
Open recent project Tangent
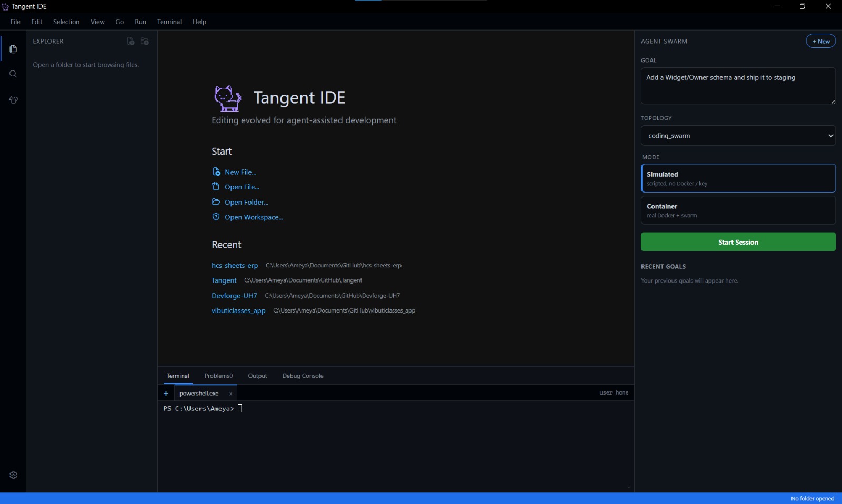click(x=224, y=280)
